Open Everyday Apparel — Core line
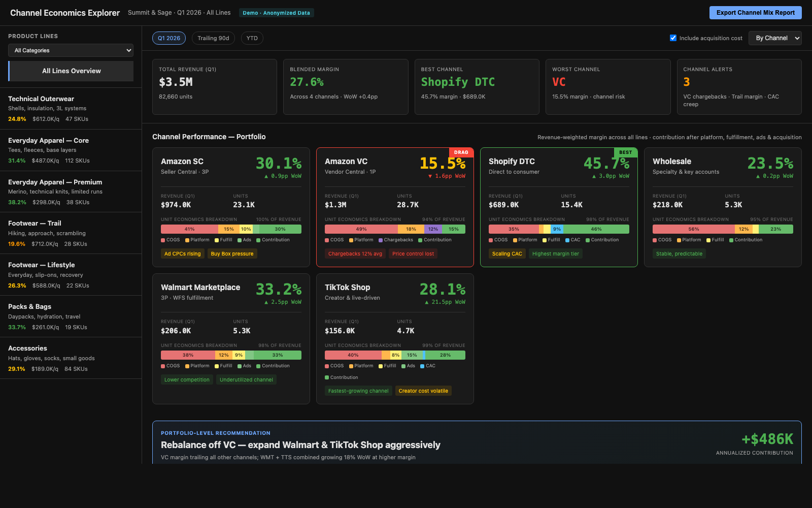This screenshot has width=812, height=508. 71,150
